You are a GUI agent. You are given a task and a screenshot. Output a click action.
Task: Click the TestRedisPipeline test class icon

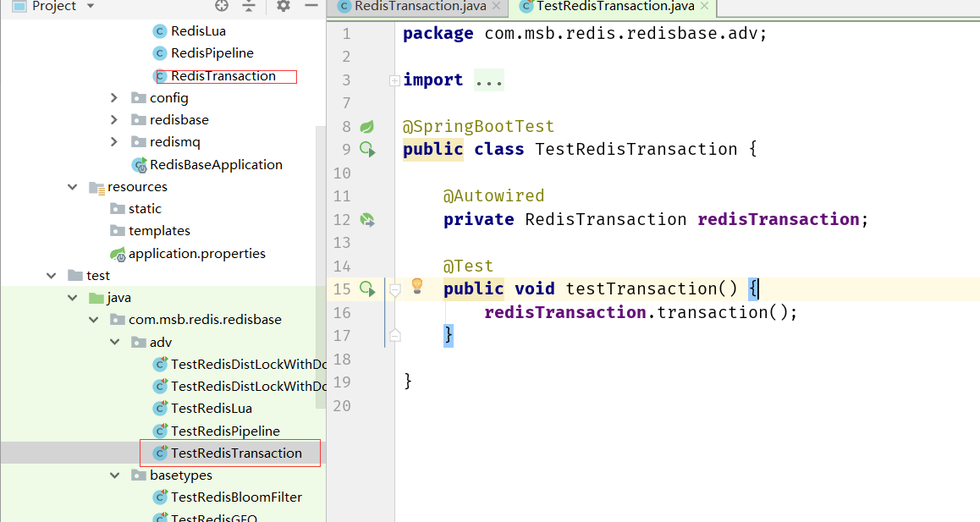point(161,431)
